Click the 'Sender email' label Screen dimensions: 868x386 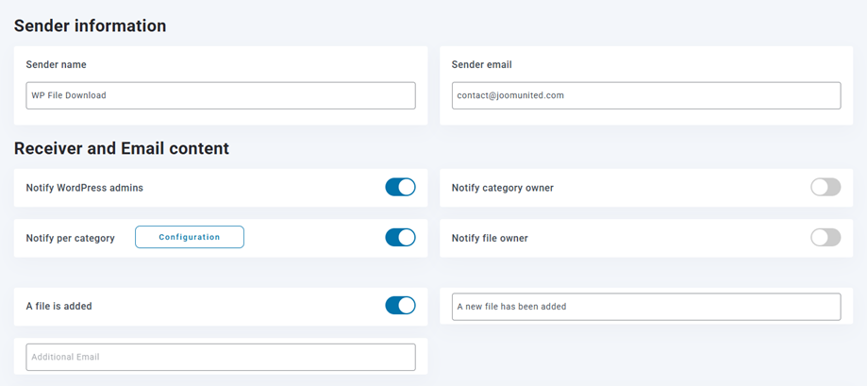click(x=481, y=65)
